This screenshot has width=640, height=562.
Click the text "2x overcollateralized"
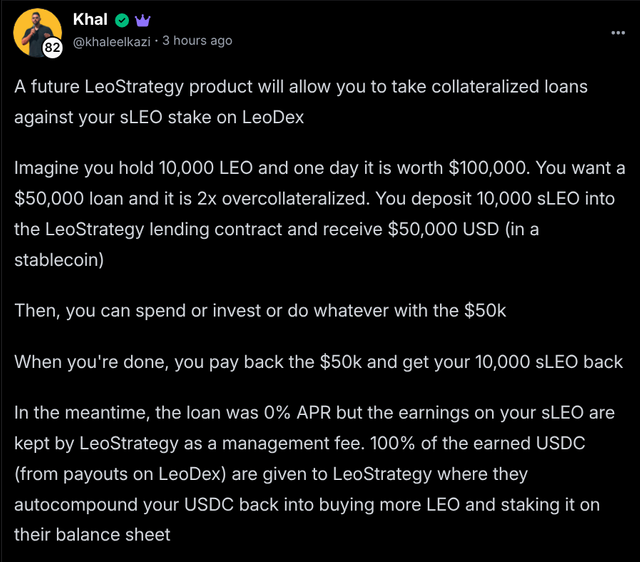(283, 198)
